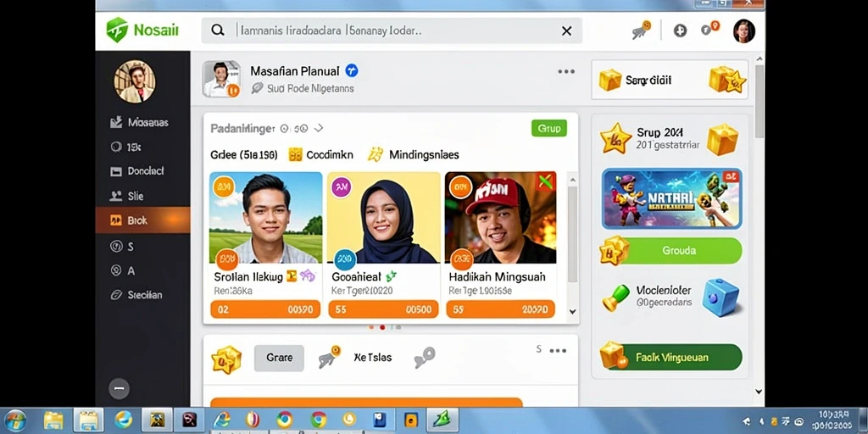Select the Mindingsniaes tab
The width and height of the screenshot is (868, 434).
coord(414,155)
